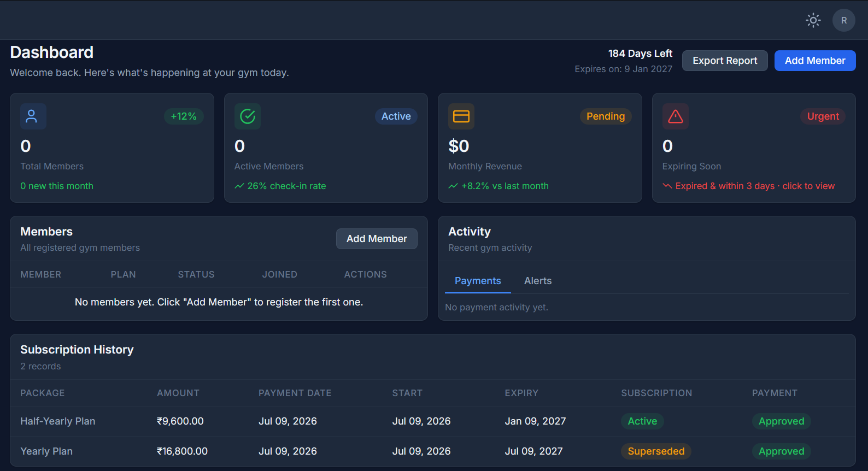Click the SUBSCRIPTION column header
868x471 pixels.
656,393
